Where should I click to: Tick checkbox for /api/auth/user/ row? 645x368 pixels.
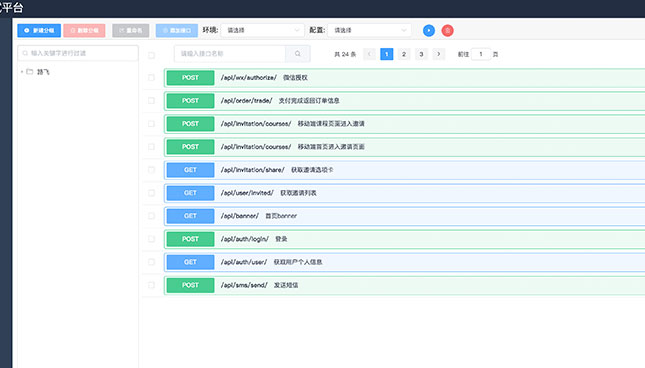[151, 262]
